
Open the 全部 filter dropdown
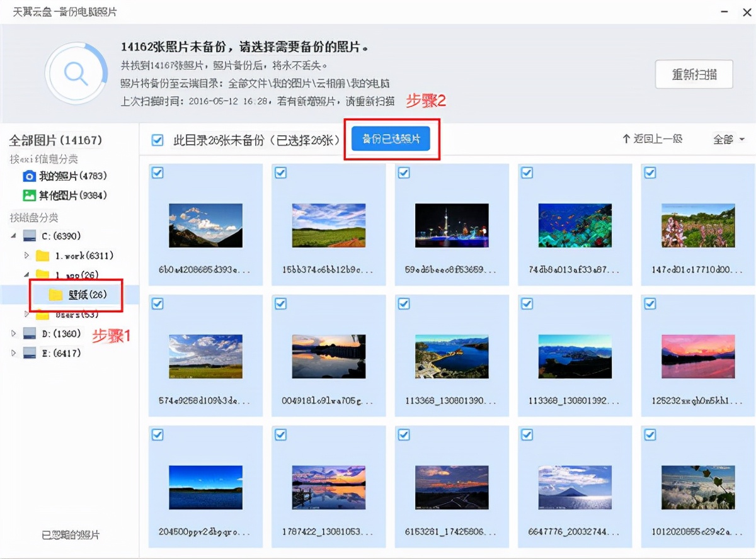pyautogui.click(x=729, y=139)
